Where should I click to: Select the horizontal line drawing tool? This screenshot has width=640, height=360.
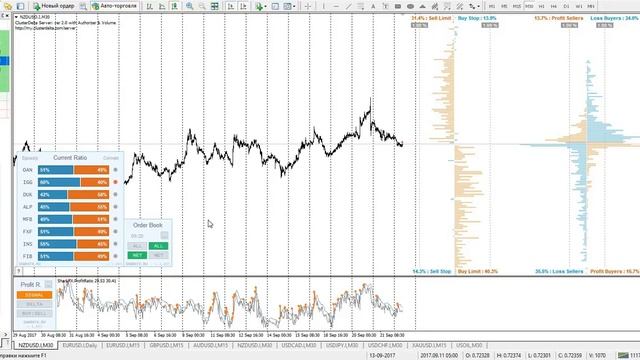click(x=336, y=6)
